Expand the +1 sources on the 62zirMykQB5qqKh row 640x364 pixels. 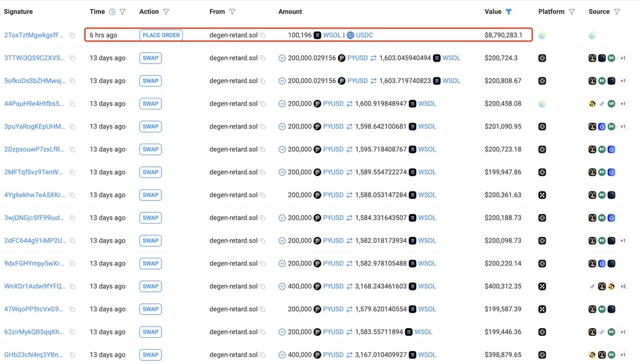(623, 332)
